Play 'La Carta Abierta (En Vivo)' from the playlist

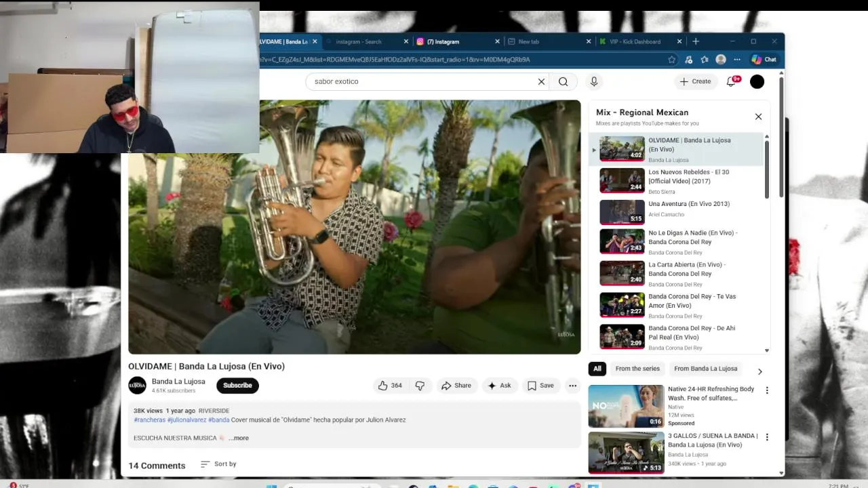[x=678, y=274]
